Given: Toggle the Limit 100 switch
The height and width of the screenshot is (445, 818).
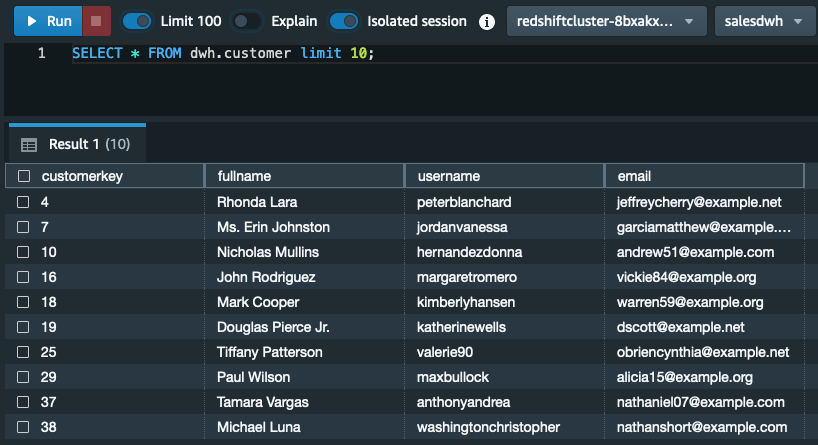Looking at the screenshot, I should [x=137, y=21].
